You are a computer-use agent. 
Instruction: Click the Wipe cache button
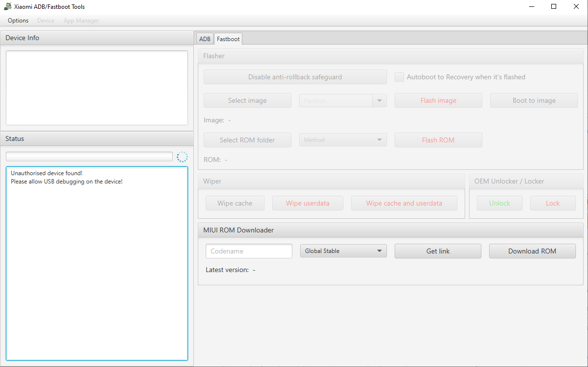coord(235,203)
